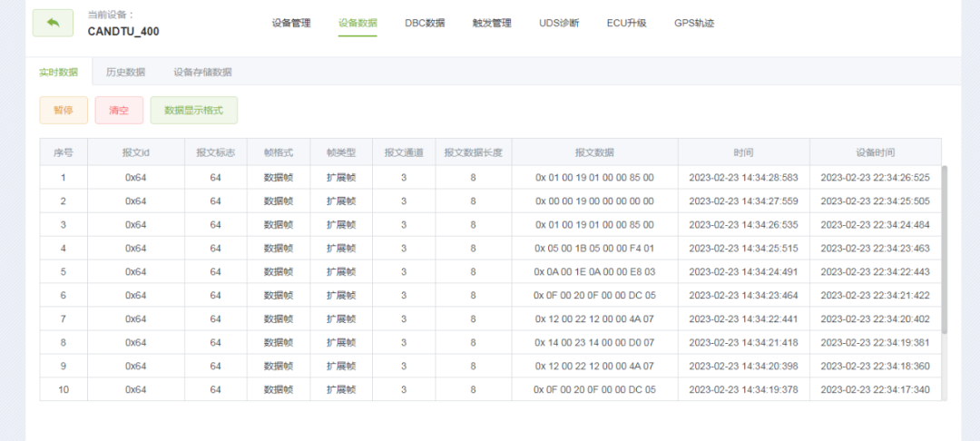Switch to UDS诊断 tab
Image resolution: width=980 pixels, height=441 pixels.
point(559,24)
